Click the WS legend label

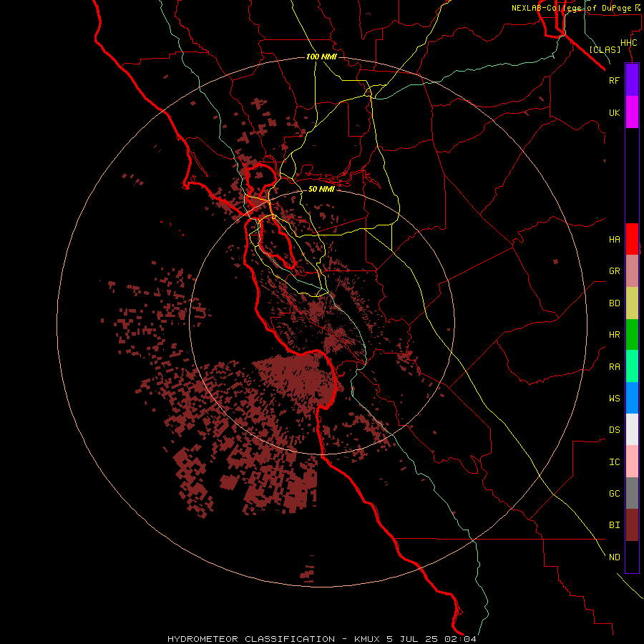(x=614, y=399)
